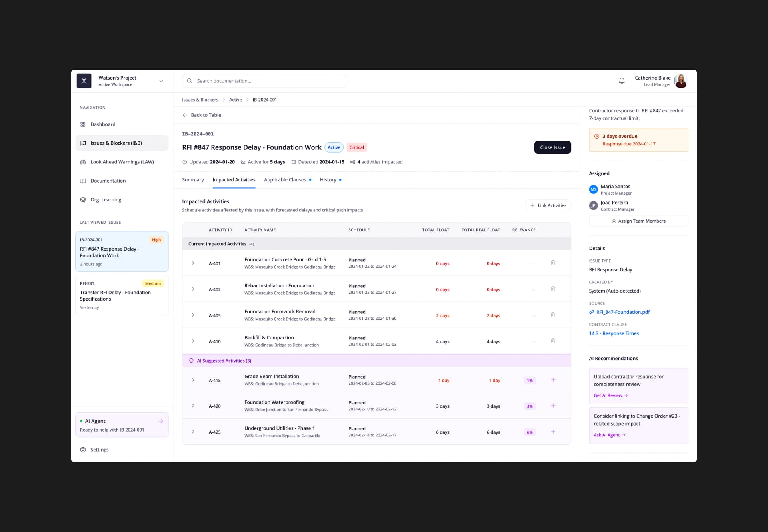Expand row A-402 Rebar Installation
The height and width of the screenshot is (532, 768).
pos(193,289)
